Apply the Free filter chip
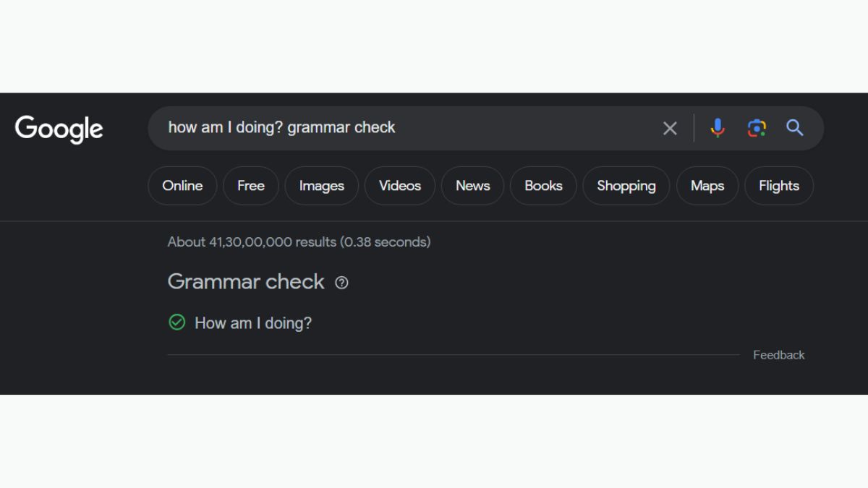The height and width of the screenshot is (488, 868). (x=250, y=186)
